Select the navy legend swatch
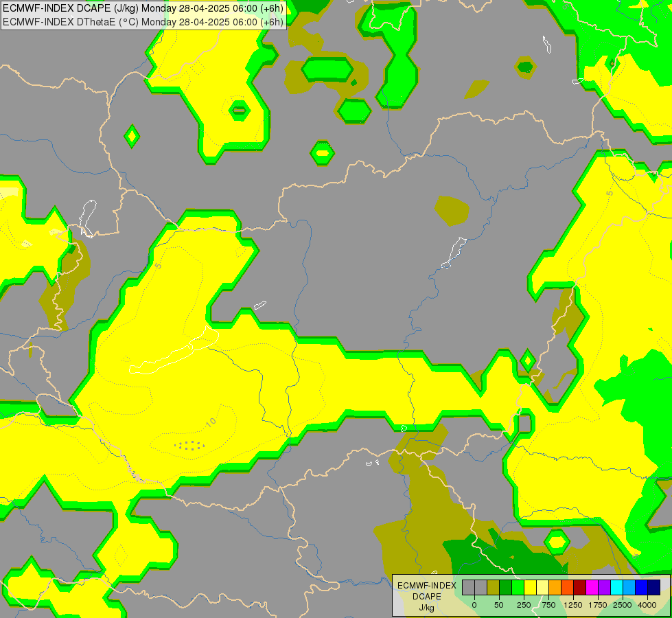 click(x=653, y=587)
